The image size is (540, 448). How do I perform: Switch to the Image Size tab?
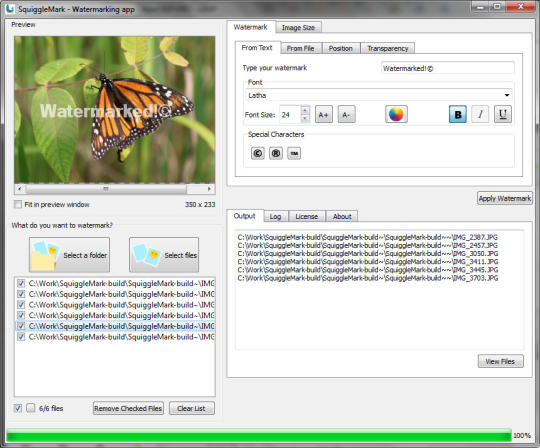[x=299, y=28]
